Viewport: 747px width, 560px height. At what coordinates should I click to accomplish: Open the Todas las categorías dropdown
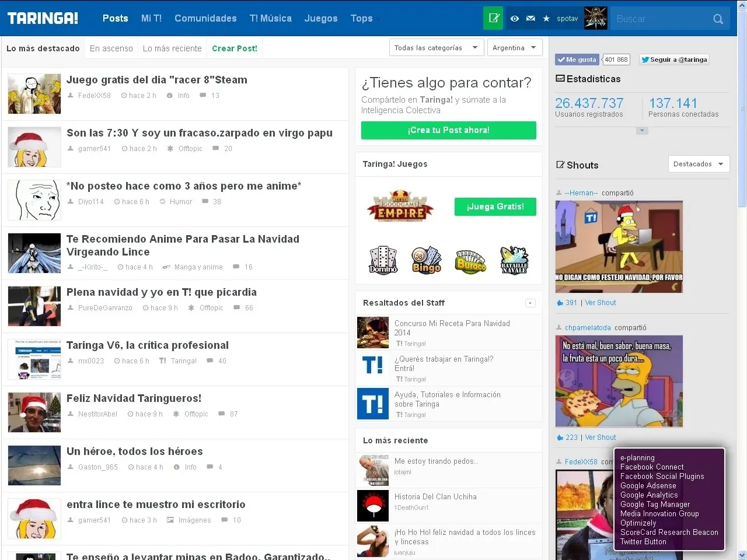coord(436,48)
